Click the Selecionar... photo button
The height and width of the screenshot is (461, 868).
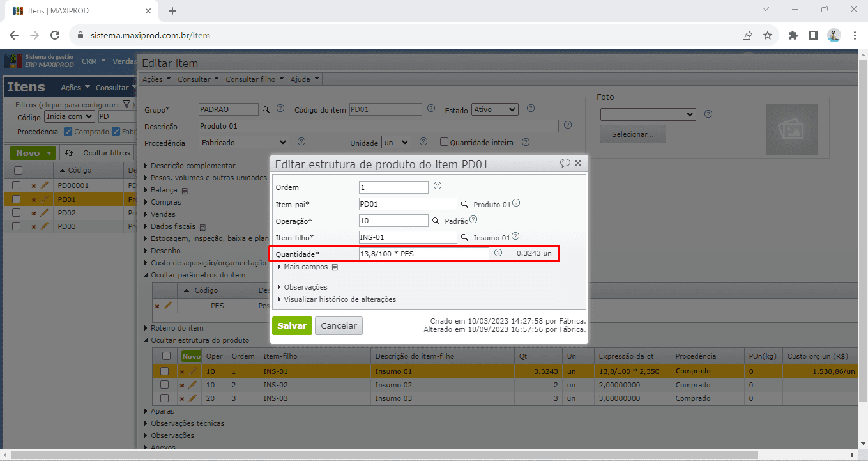click(x=632, y=134)
